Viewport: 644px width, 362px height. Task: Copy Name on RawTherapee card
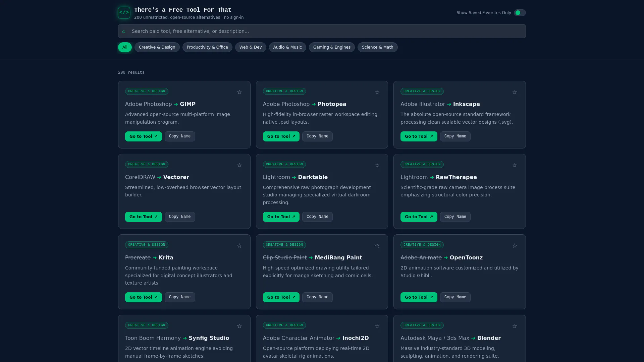pyautogui.click(x=455, y=217)
